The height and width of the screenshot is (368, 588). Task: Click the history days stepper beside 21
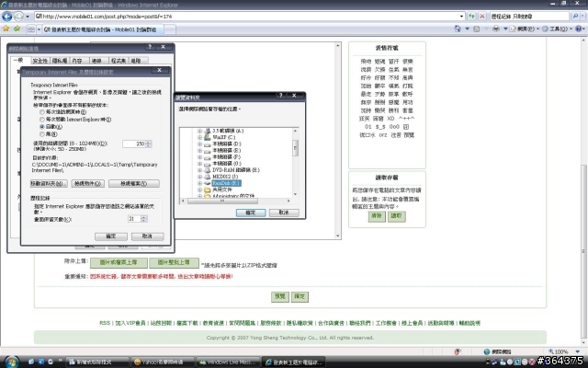click(144, 219)
